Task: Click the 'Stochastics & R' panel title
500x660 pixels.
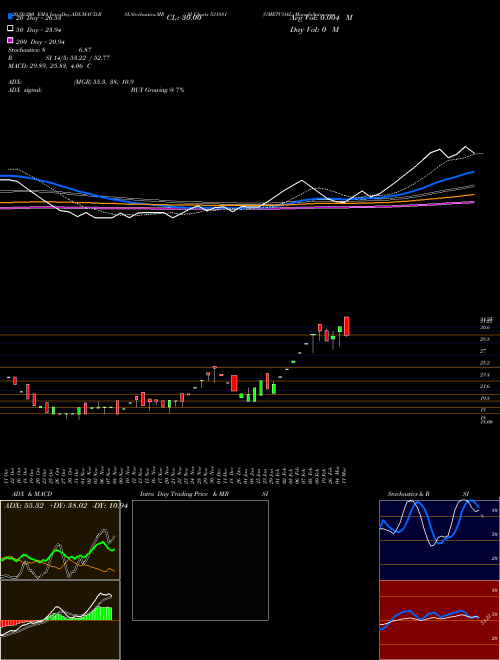Action: (x=408, y=494)
